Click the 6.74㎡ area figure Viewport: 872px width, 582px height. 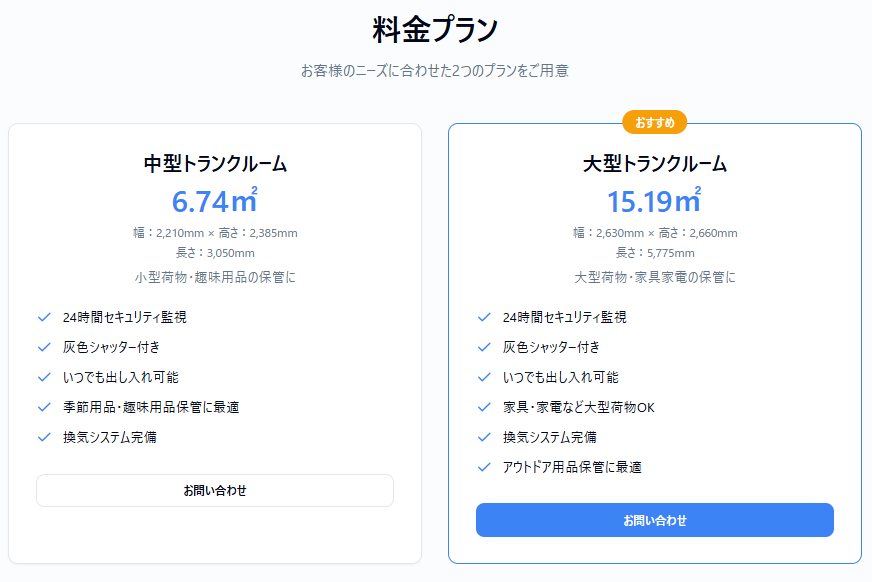215,201
